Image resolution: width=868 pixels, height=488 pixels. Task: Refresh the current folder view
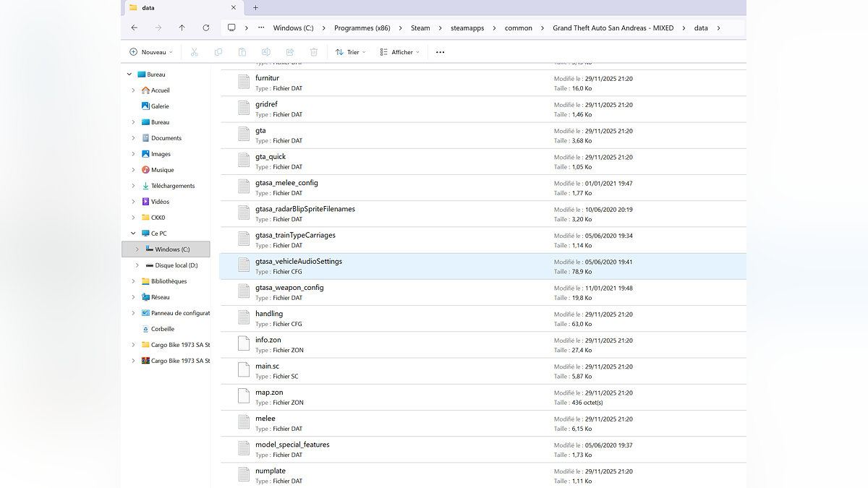pos(205,28)
